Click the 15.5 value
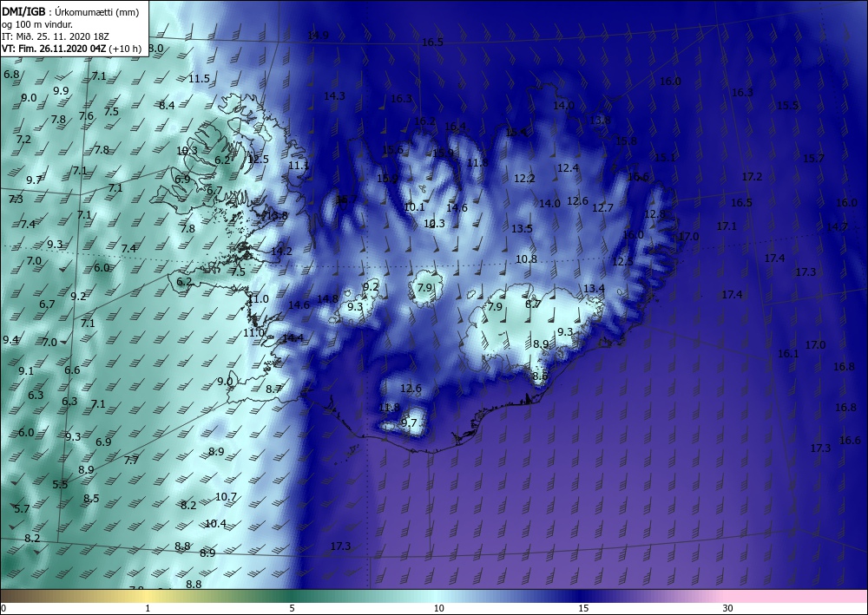Viewport: 868px width, 615px height. (x=787, y=106)
